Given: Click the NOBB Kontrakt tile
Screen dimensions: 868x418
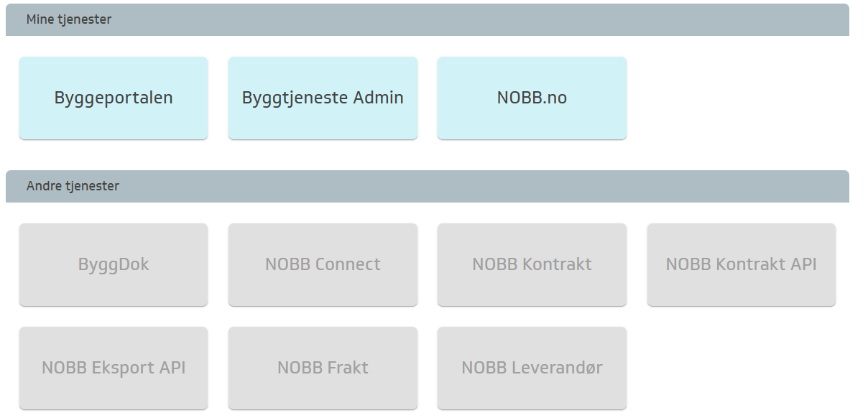Looking at the screenshot, I should (x=532, y=264).
